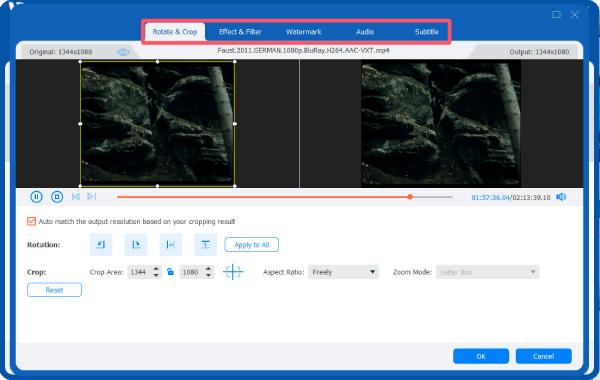Increase the crop height stepper value
600x380 pixels.
coord(208,269)
